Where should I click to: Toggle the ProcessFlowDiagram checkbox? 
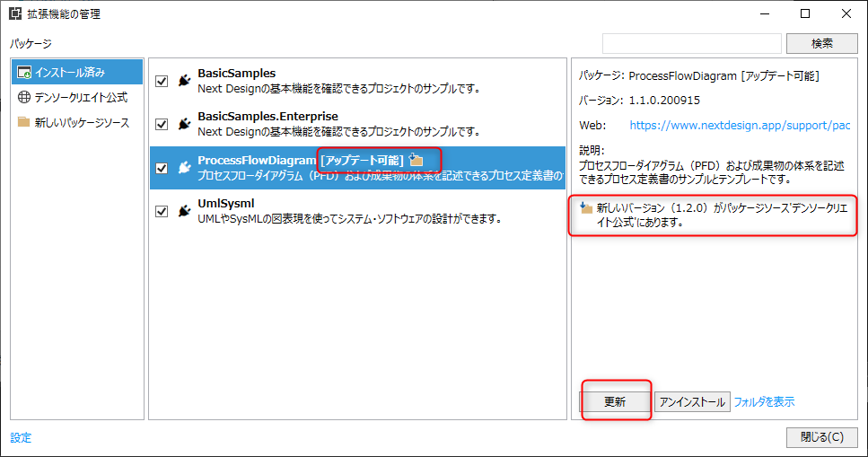coord(162,169)
